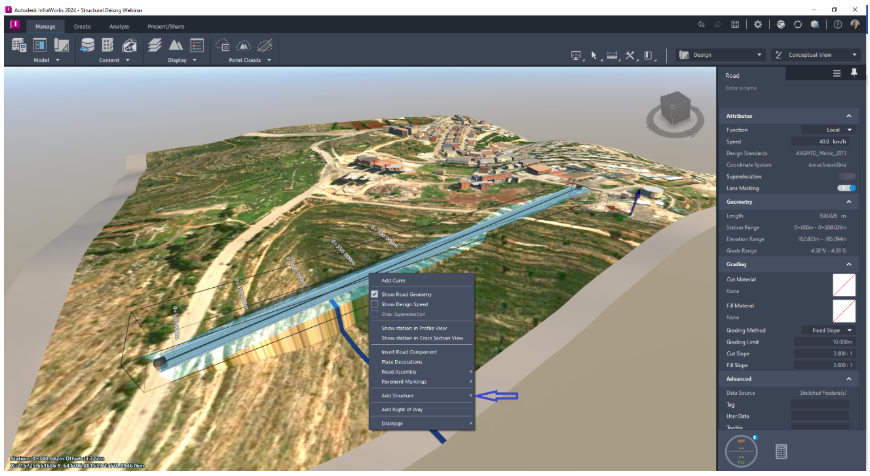Expand the Display group dropdown
This screenshot has height=476, width=870.
195,60
